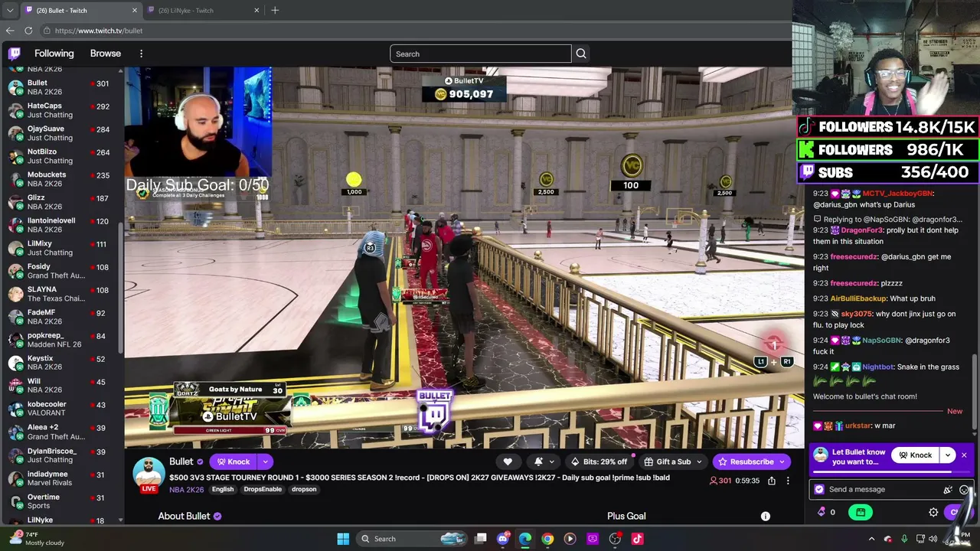Expand Knock dropdown in chat banner
Viewport: 980px width, 551px height.
coord(948,455)
